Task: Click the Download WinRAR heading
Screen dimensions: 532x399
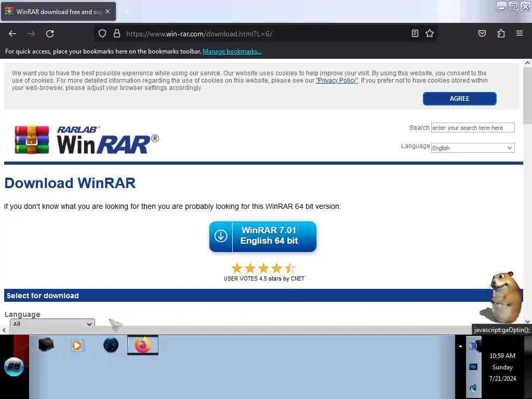Action: pyautogui.click(x=70, y=183)
